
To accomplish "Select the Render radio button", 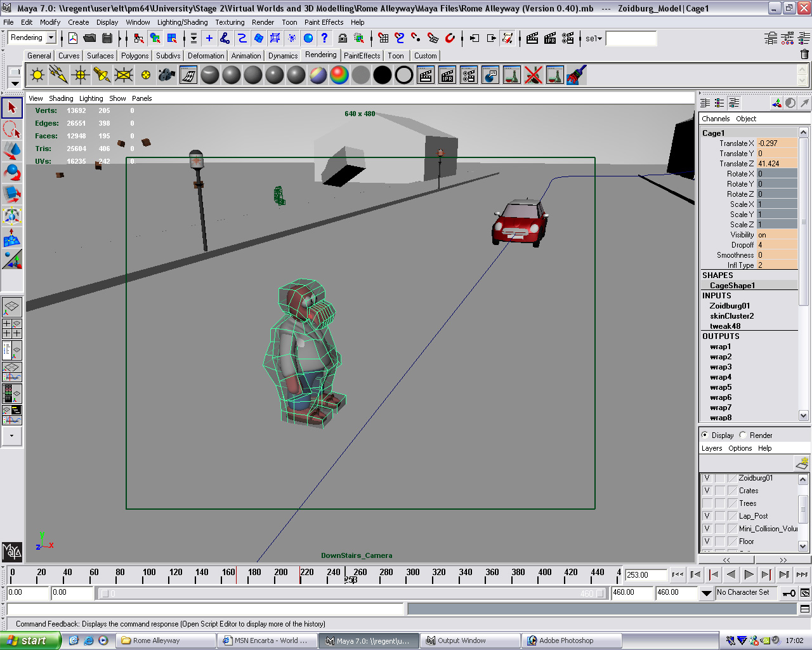I will pyautogui.click(x=743, y=435).
